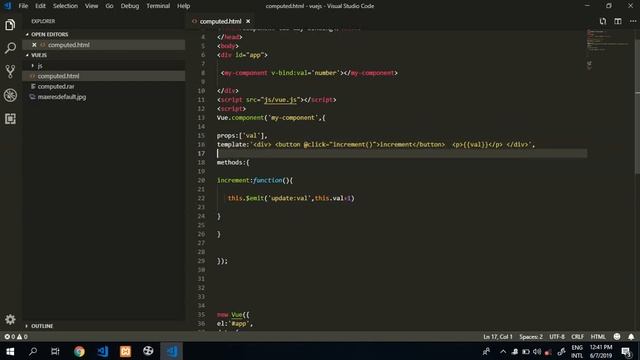This screenshot has width=640, height=360.
Task: Open the editor More Actions ellipsis
Action: click(633, 21)
